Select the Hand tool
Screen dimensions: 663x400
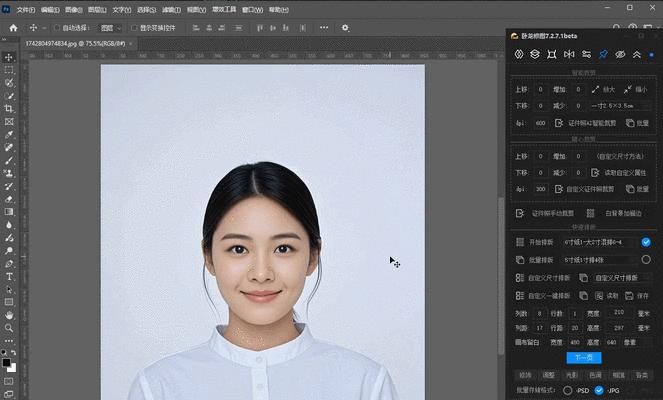[9, 315]
